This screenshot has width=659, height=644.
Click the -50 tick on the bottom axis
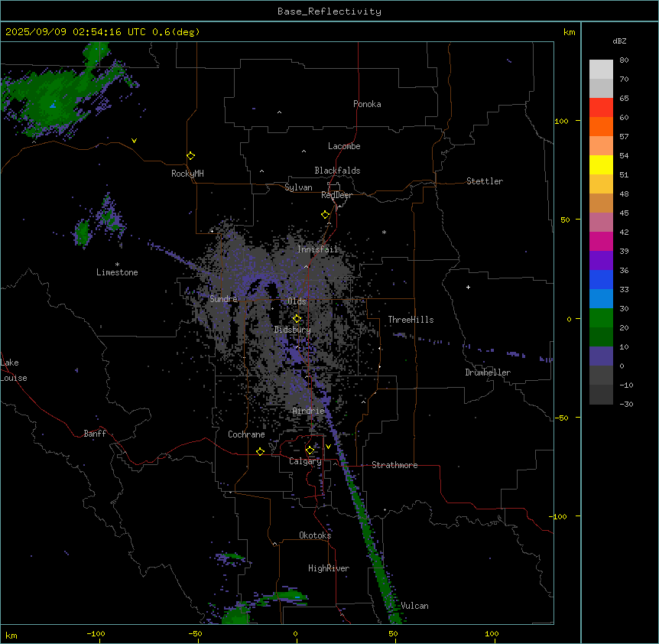point(195,633)
